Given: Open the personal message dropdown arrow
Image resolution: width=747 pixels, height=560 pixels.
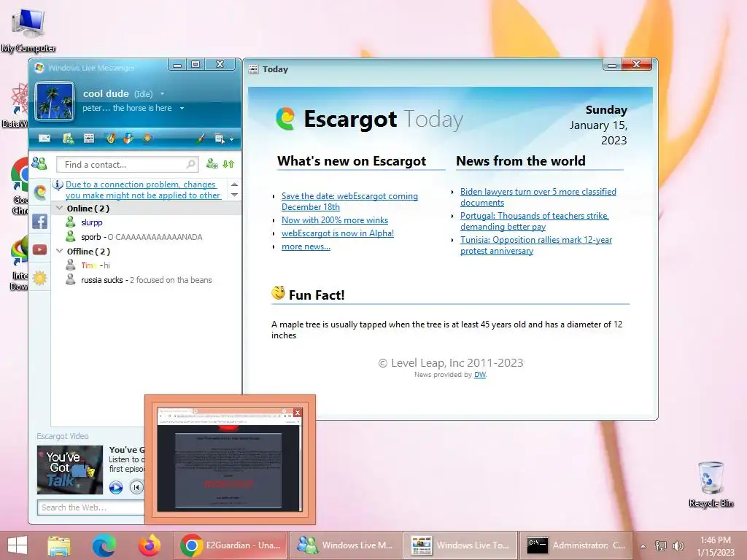Looking at the screenshot, I should (x=182, y=109).
